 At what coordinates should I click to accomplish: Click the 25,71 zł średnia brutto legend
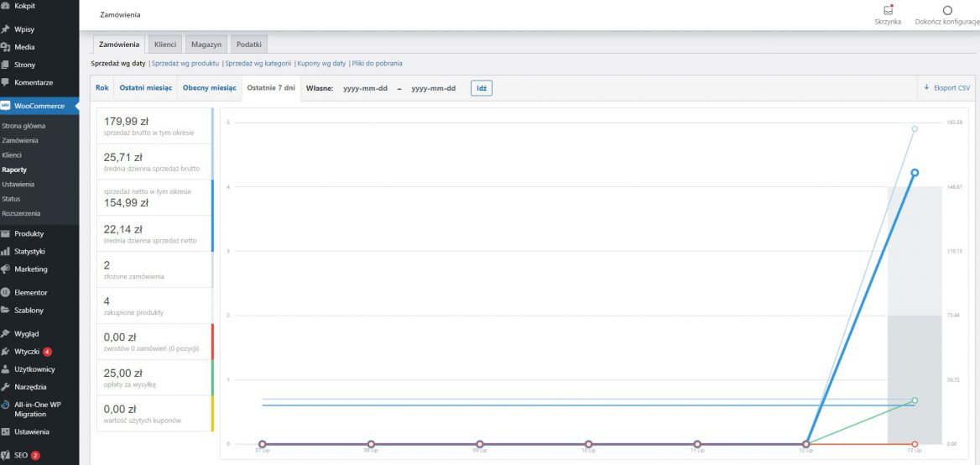155,162
